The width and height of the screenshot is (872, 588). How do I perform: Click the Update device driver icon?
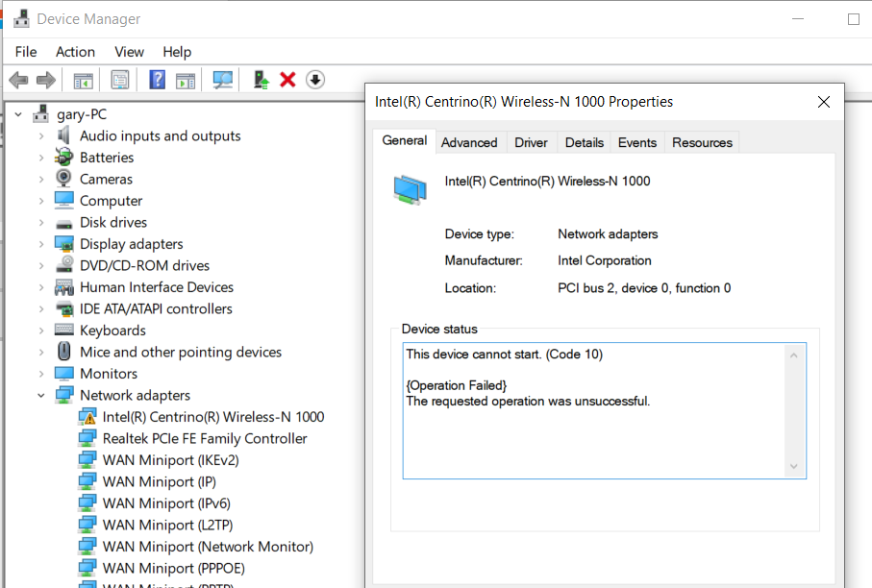click(x=260, y=80)
